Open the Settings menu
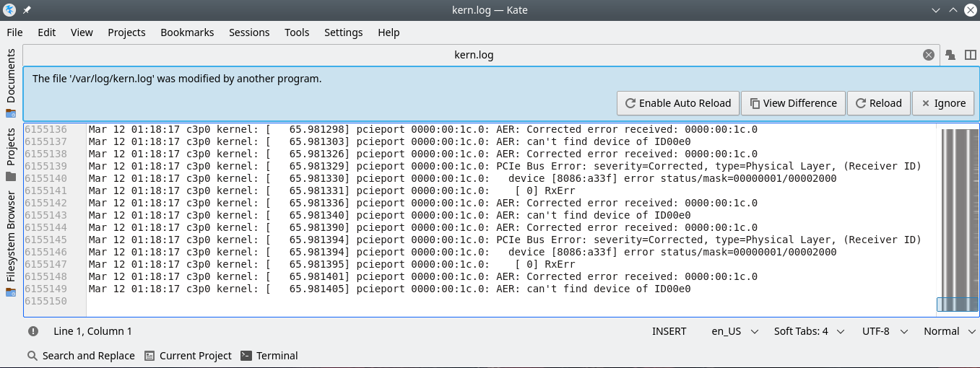This screenshot has height=368, width=980. (343, 32)
